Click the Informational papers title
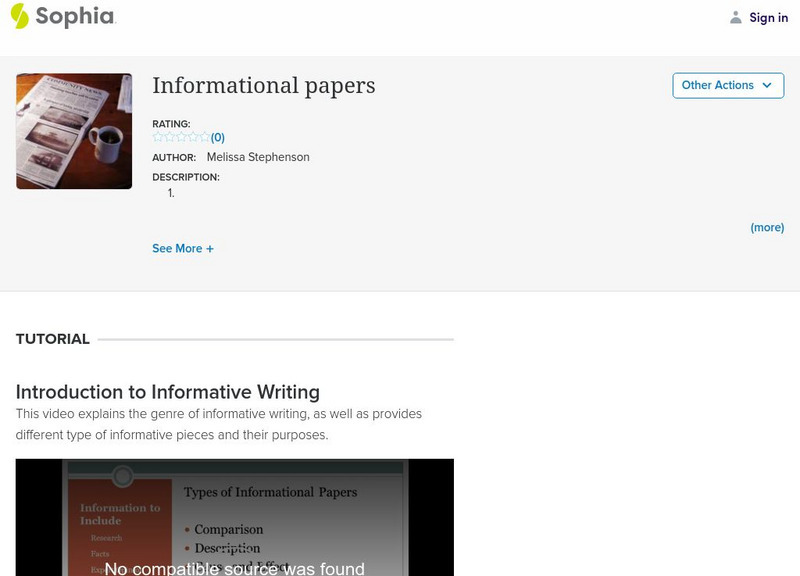800x576 pixels. coord(264,85)
